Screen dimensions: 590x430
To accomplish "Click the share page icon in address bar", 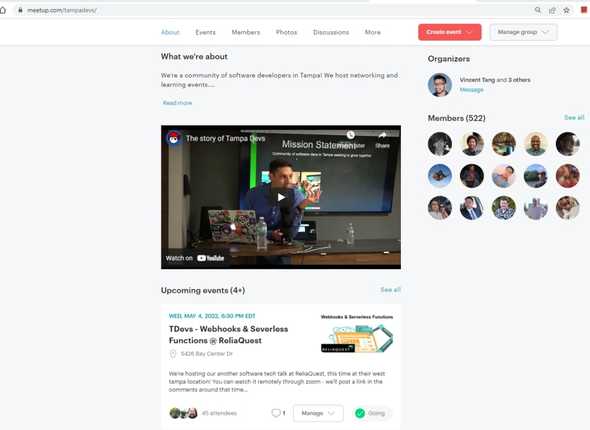I will point(552,11).
